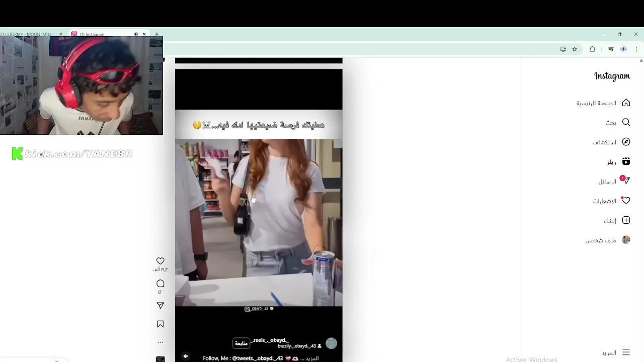The image size is (644, 362).
Task: Open the Chrome three-dot menu
Action: click(636, 49)
